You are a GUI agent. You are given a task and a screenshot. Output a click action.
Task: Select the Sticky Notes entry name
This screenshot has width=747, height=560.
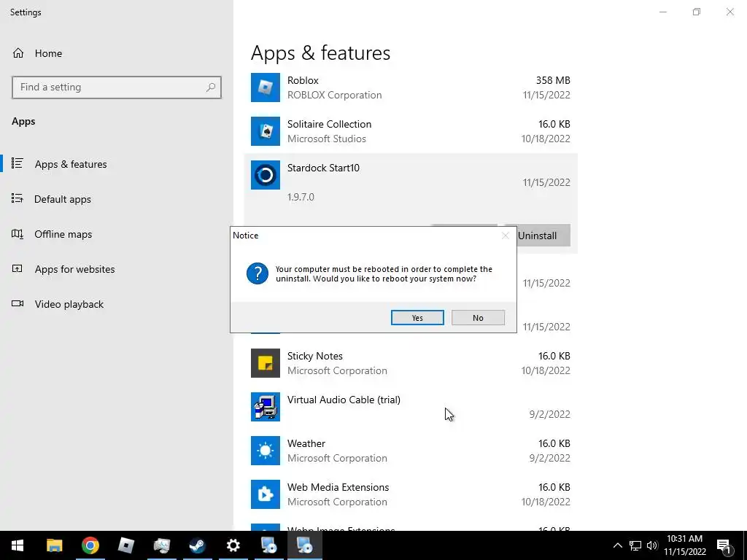tap(315, 356)
